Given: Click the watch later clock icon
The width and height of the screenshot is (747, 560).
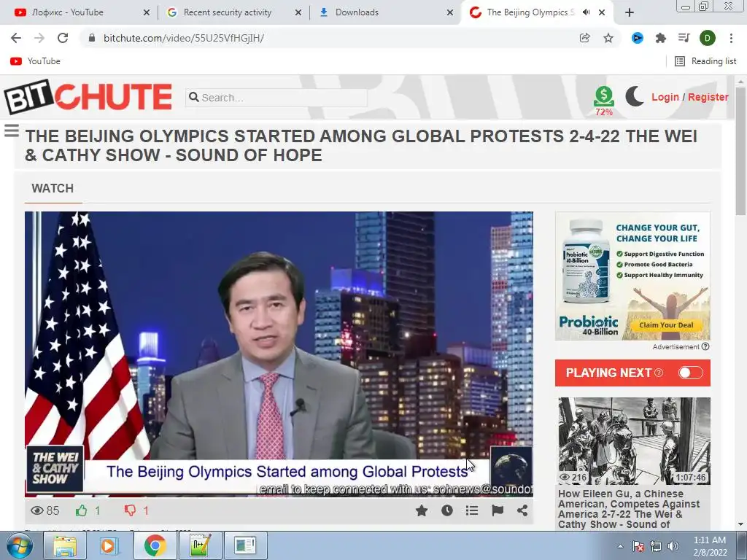Looking at the screenshot, I should click(447, 511).
